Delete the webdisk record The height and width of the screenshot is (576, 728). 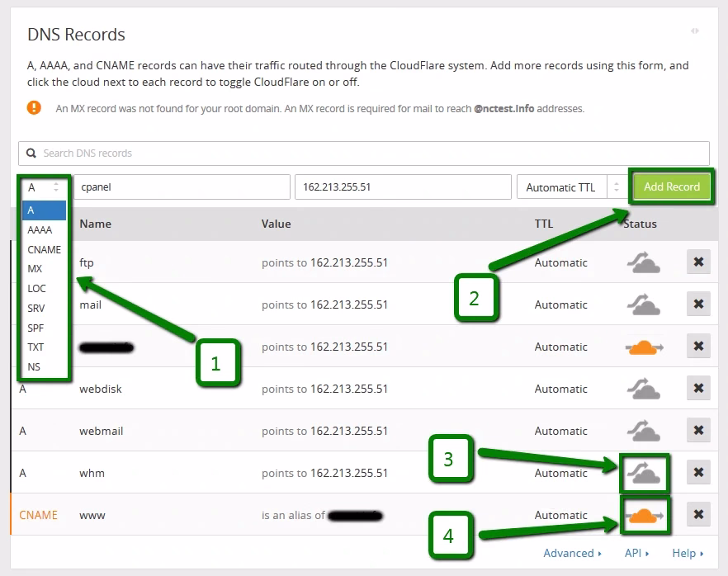[698, 388]
